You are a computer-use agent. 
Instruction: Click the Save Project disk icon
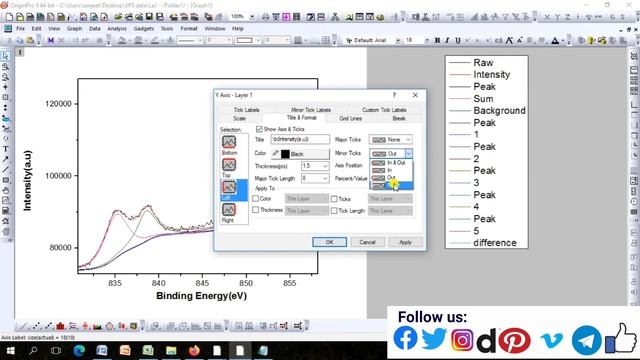coord(149,17)
